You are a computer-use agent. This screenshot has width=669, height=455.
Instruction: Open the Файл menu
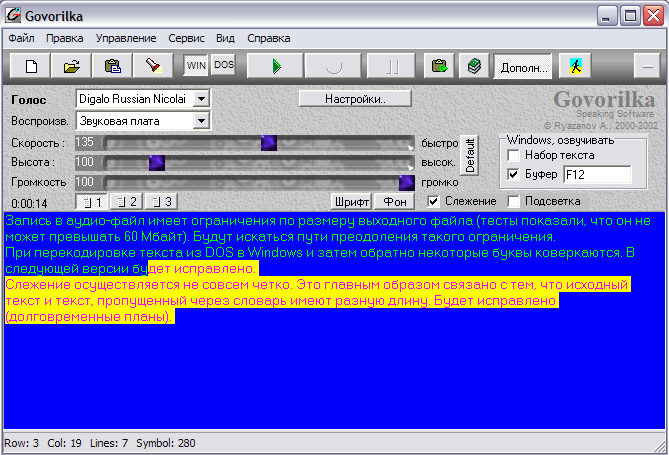(x=21, y=38)
